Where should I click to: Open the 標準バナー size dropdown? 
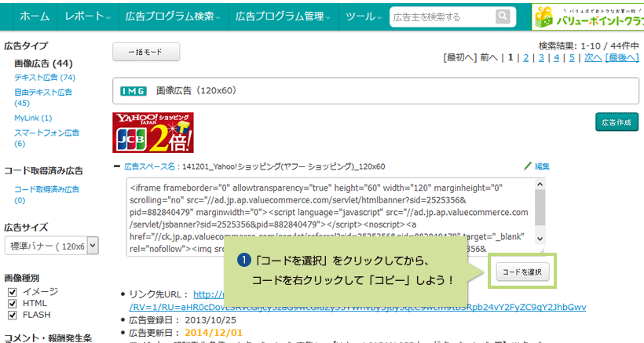(51, 246)
